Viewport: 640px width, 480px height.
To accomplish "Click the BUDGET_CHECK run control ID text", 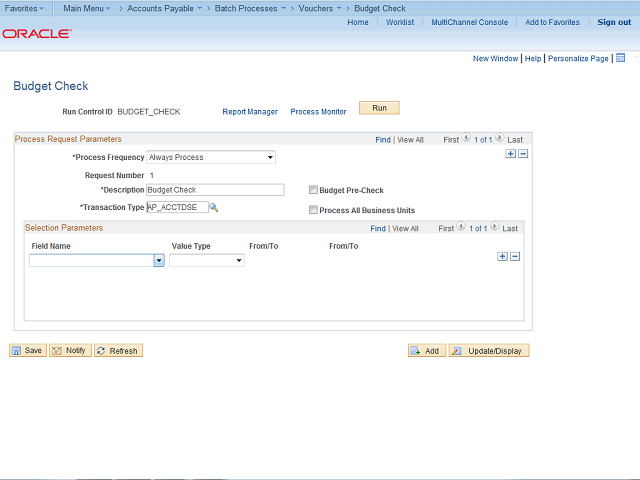I will coord(149,112).
